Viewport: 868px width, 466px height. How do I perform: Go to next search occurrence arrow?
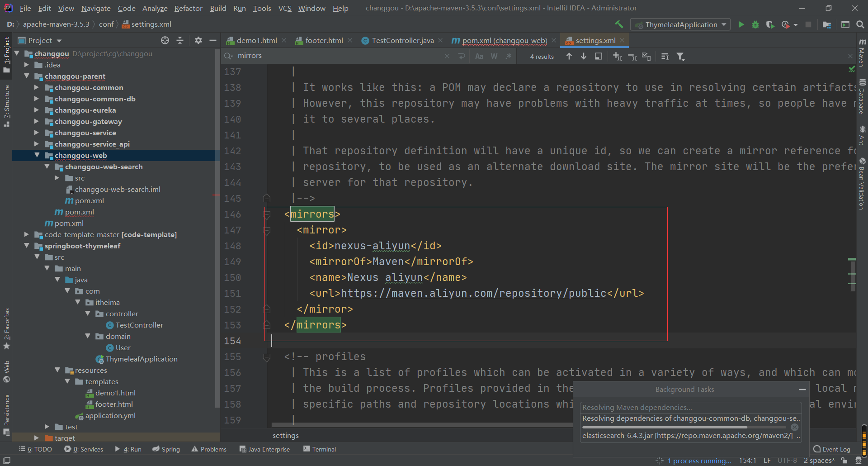click(x=584, y=56)
